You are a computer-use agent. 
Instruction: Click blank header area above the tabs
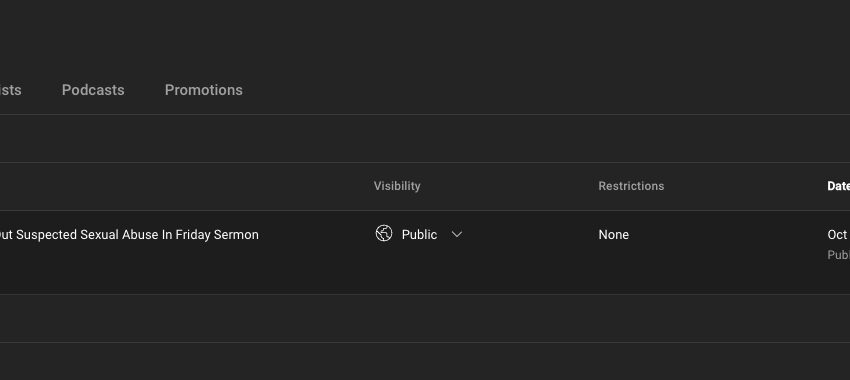pos(425,33)
